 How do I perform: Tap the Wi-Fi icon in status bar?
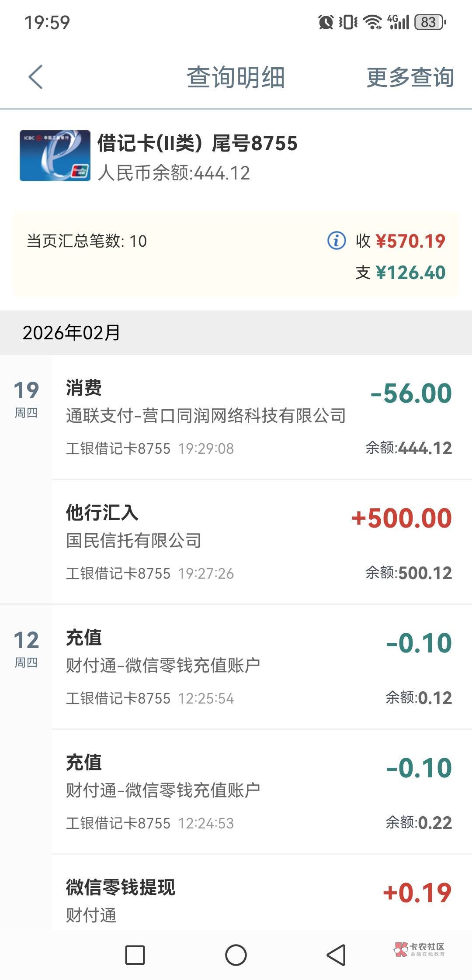coord(372,22)
